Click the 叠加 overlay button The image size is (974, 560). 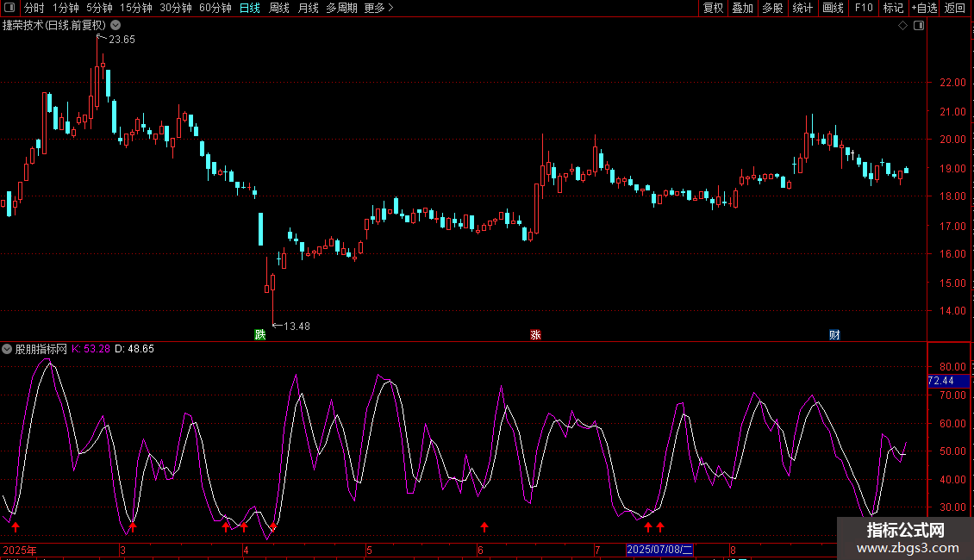742,8
